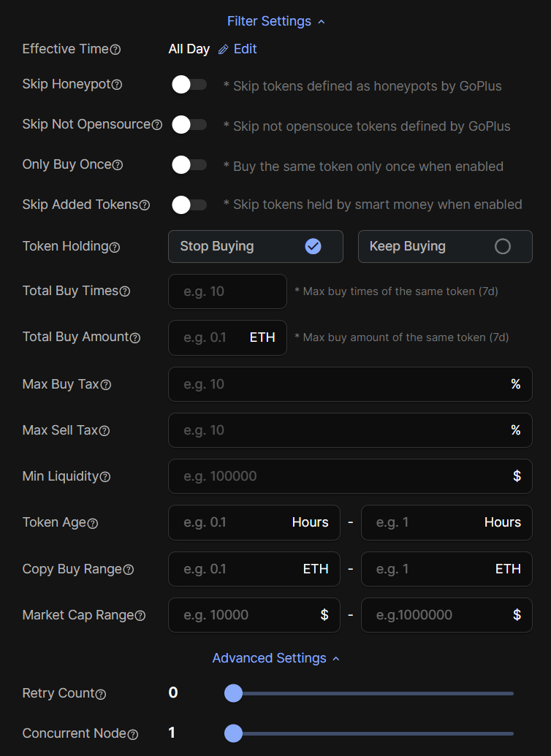Click help icon beside Max Buy Tax
551x756 pixels.
(106, 385)
